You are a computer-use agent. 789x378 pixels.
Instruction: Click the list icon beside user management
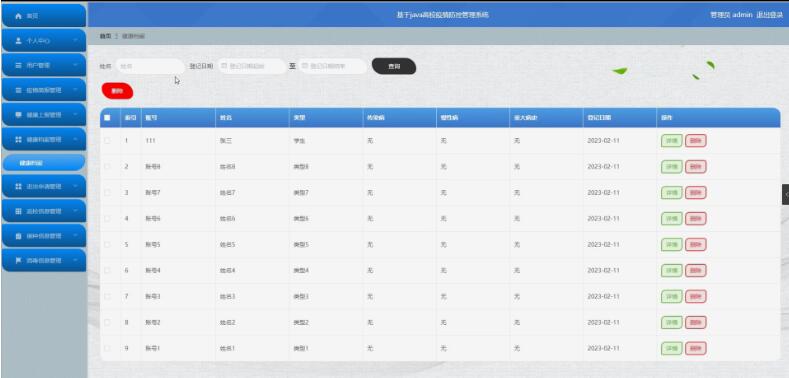pos(19,65)
